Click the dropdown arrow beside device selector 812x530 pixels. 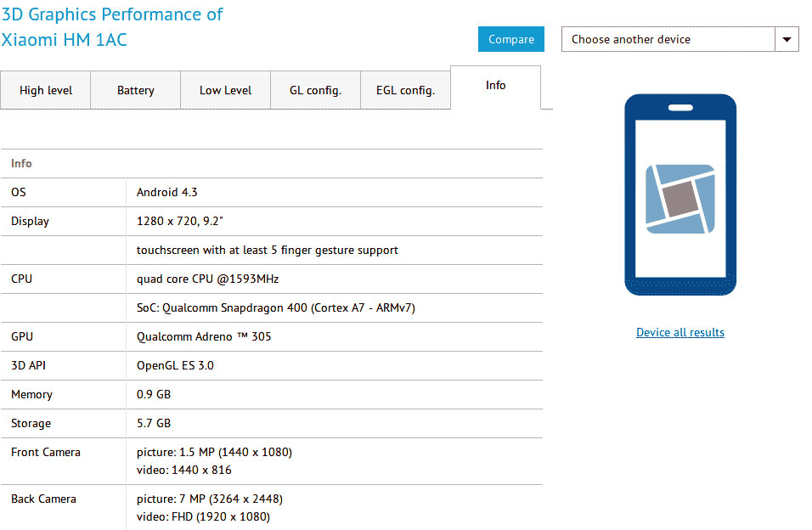[x=787, y=39]
